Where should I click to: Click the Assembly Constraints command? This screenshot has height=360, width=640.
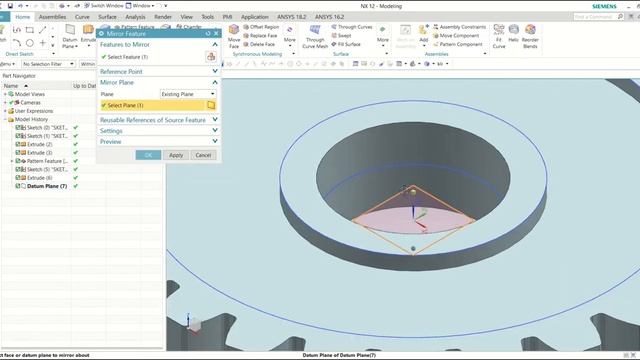click(460, 27)
